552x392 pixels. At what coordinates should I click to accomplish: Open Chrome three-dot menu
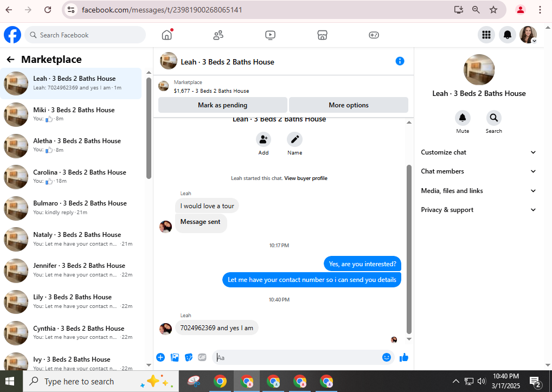point(540,10)
